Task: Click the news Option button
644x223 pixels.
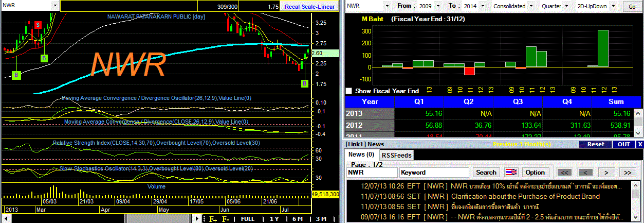Action: (x=535, y=172)
